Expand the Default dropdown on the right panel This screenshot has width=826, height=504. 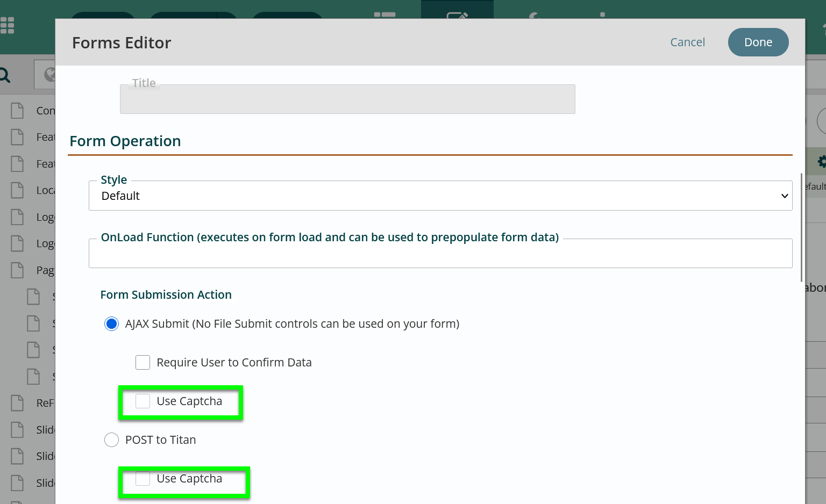814,186
